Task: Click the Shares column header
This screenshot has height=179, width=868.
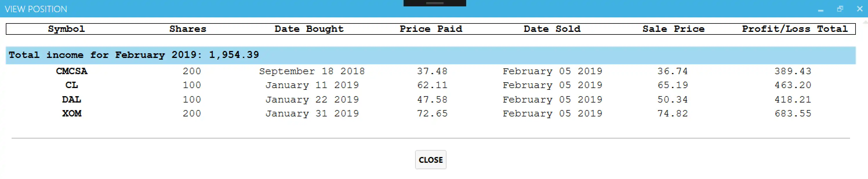Action: coord(188,29)
